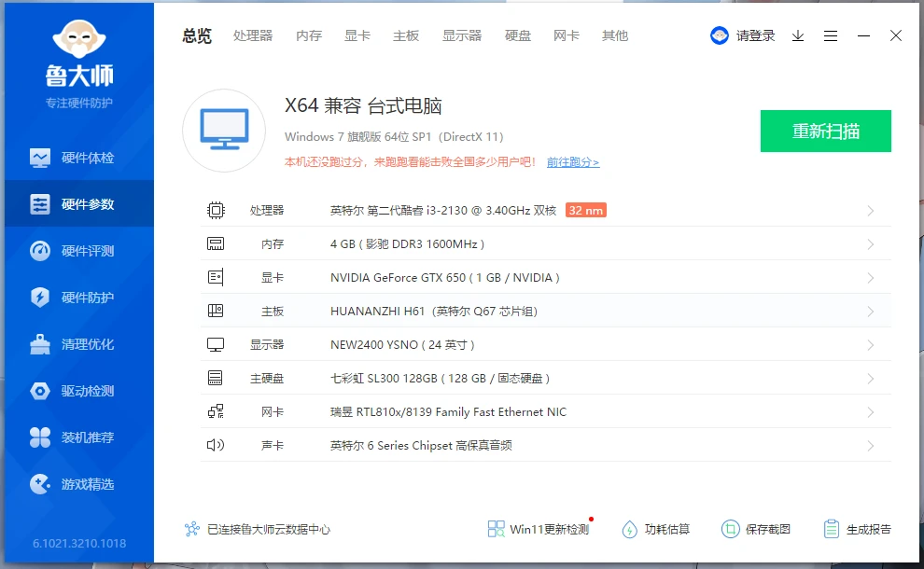Click the 显卡 graphics card icon
The image size is (924, 569).
pos(216,277)
